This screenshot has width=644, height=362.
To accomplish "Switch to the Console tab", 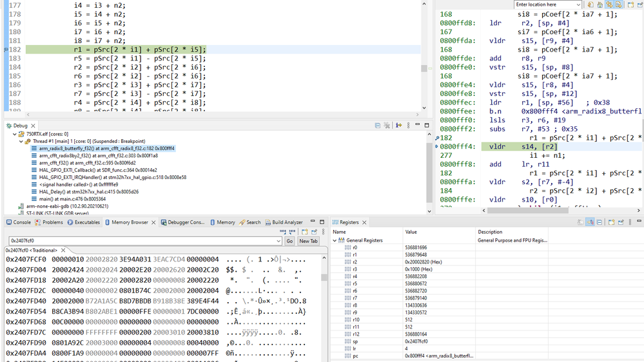I will point(19,222).
